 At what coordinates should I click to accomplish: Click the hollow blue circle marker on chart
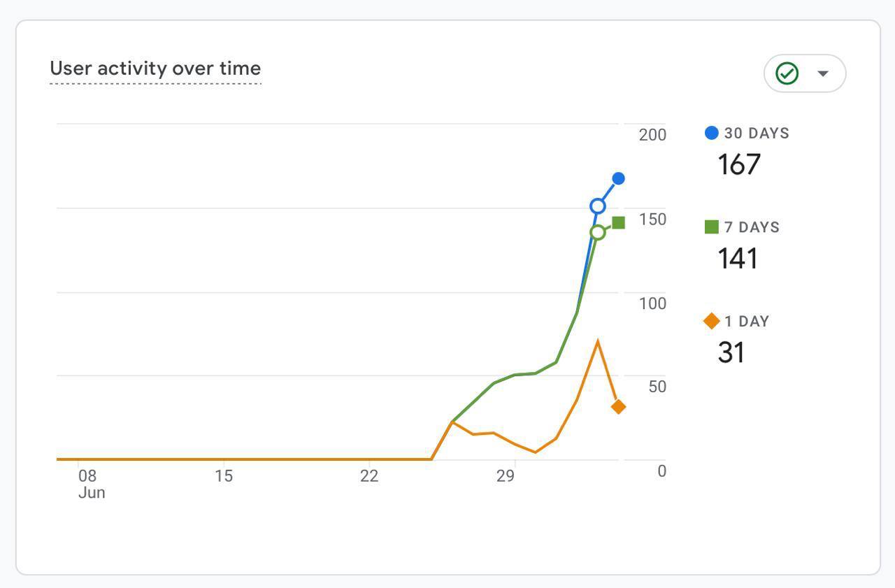point(597,206)
